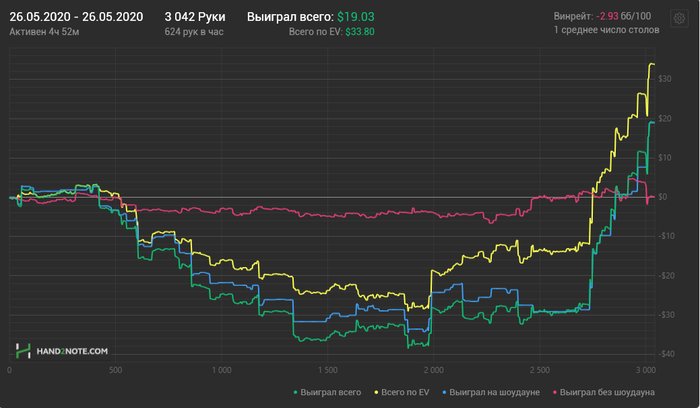Toggle the 'Выиграл всего' green legend series
The height and width of the screenshot is (408, 700).
pyautogui.click(x=327, y=392)
